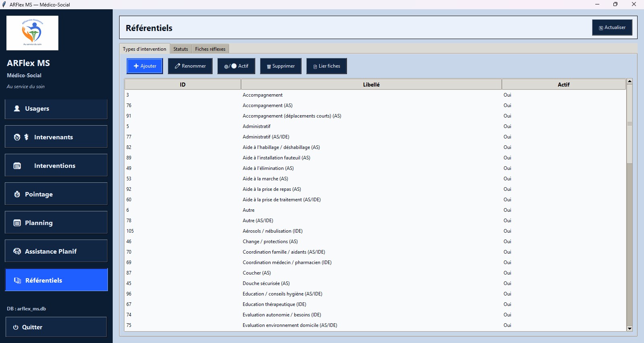Click the ARFlex MS logo image
Image resolution: width=644 pixels, height=343 pixels.
pos(32,33)
